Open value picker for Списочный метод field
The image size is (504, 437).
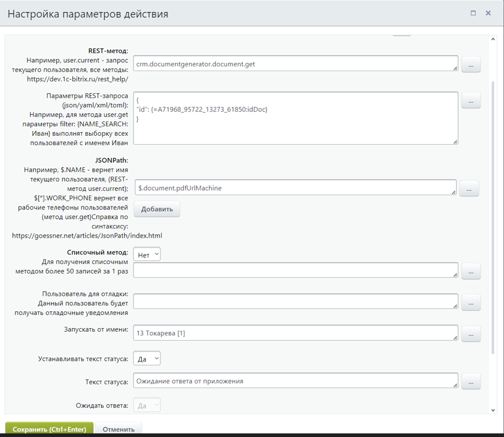[470, 271]
